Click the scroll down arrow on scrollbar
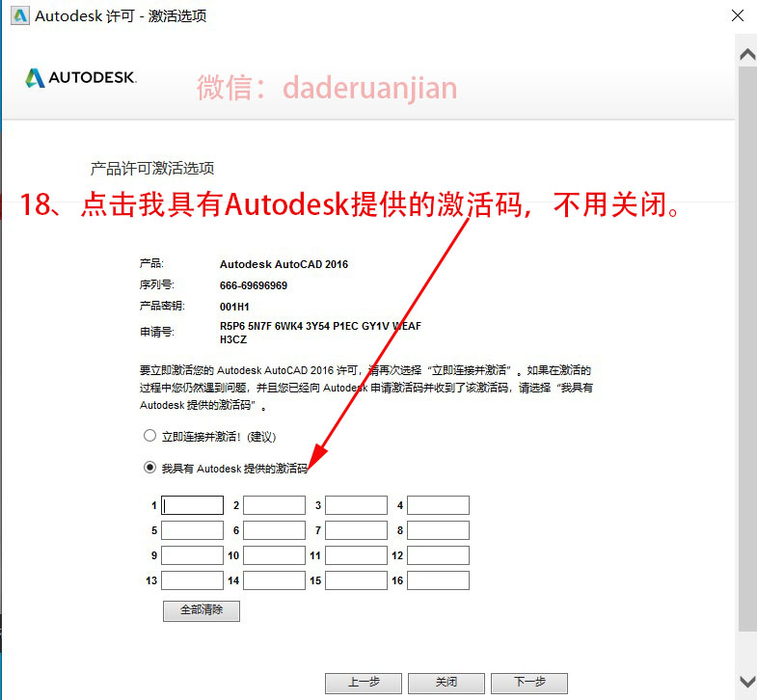The image size is (757, 700). point(746,683)
